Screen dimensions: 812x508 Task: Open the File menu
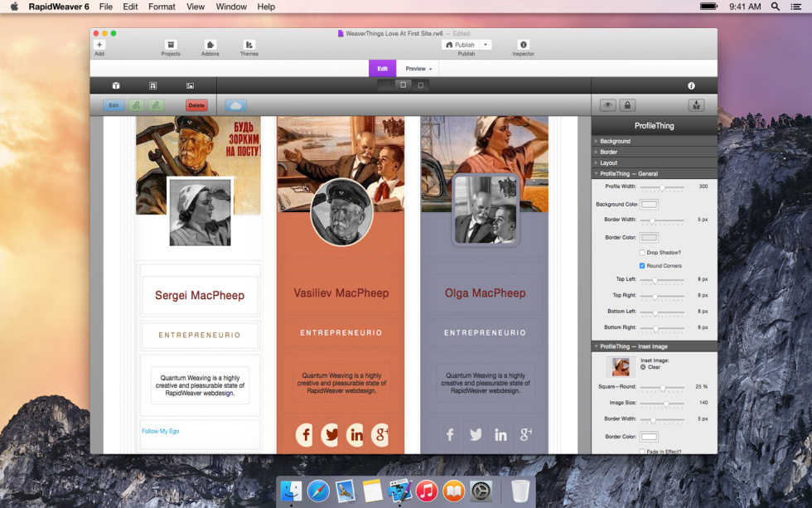coord(106,7)
